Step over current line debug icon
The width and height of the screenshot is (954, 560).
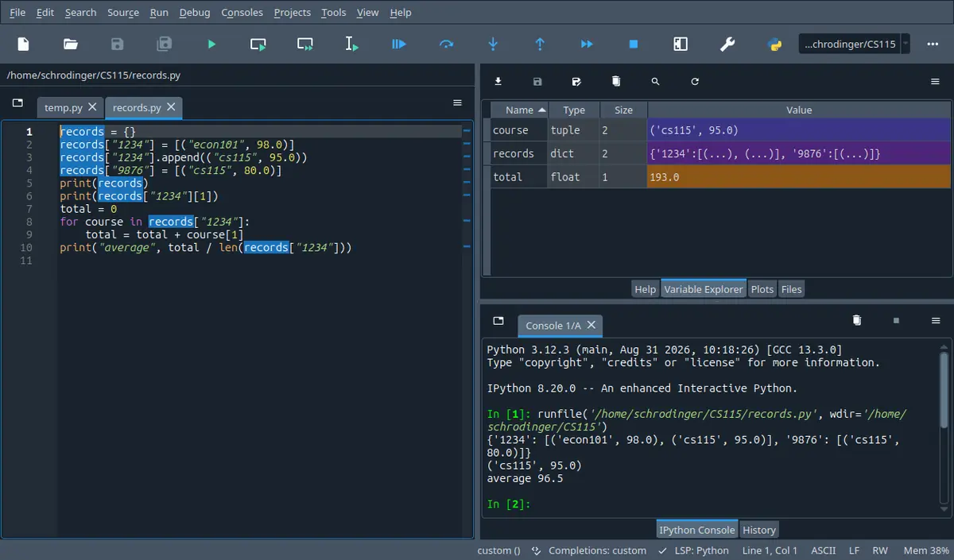[446, 44]
